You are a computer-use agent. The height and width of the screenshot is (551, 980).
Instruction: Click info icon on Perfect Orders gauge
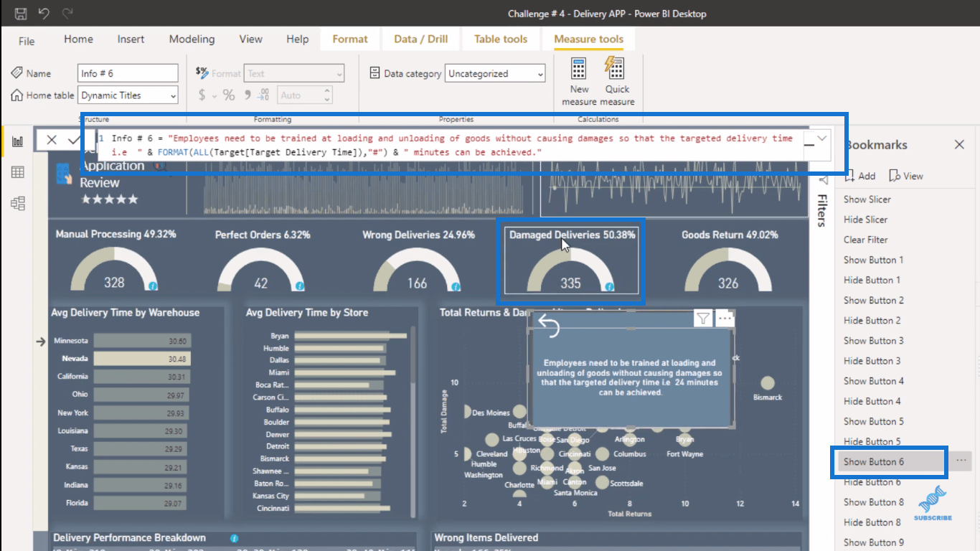click(x=299, y=286)
